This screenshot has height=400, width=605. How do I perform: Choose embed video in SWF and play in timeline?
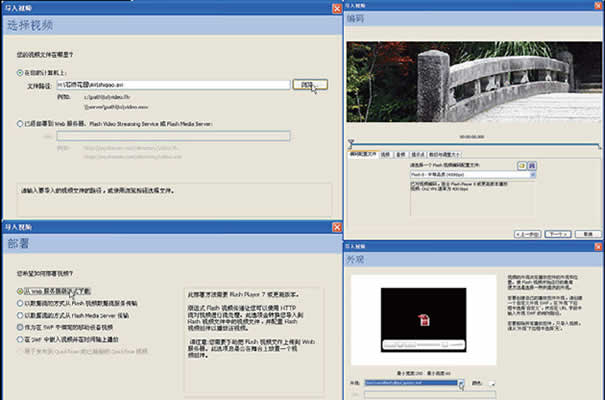[x=20, y=339]
